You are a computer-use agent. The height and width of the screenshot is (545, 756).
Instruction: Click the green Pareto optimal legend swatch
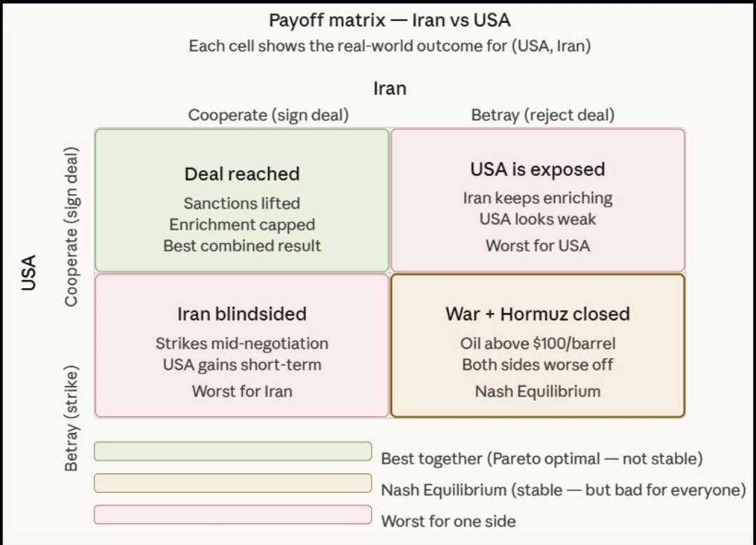coord(232,451)
